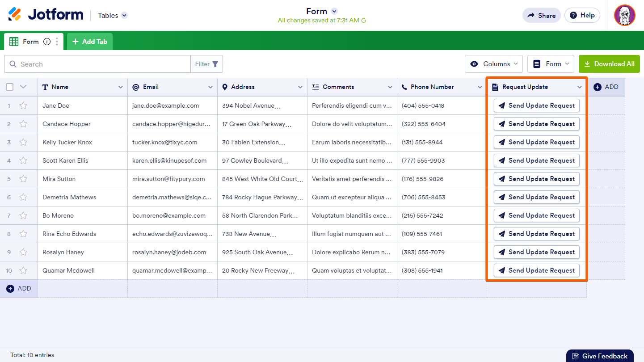Send Update Request for Candace Hopper
The height and width of the screenshot is (362, 644).
tap(536, 124)
